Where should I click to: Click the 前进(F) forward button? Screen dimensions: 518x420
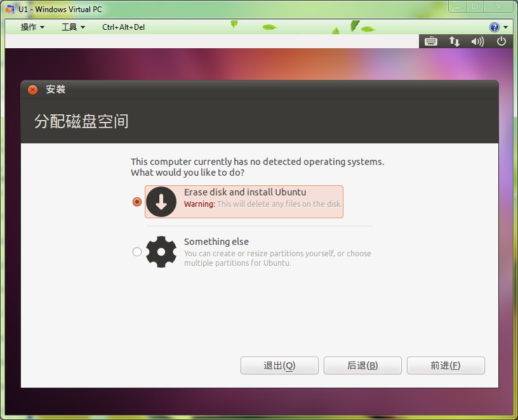point(446,365)
